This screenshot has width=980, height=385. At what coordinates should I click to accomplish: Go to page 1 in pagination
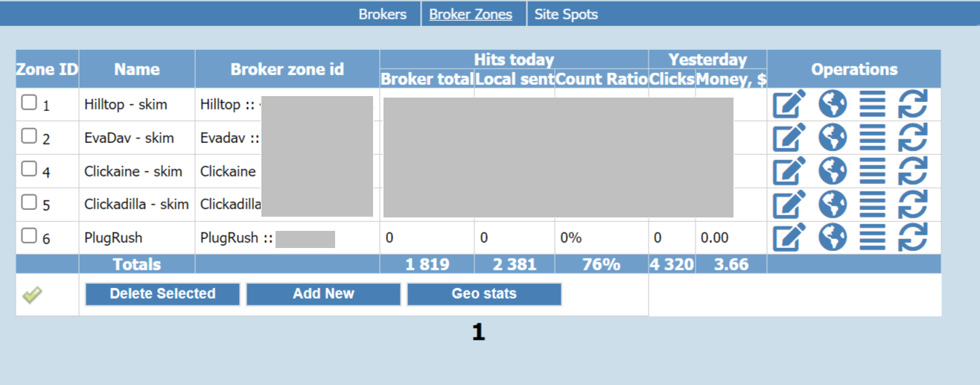click(478, 333)
